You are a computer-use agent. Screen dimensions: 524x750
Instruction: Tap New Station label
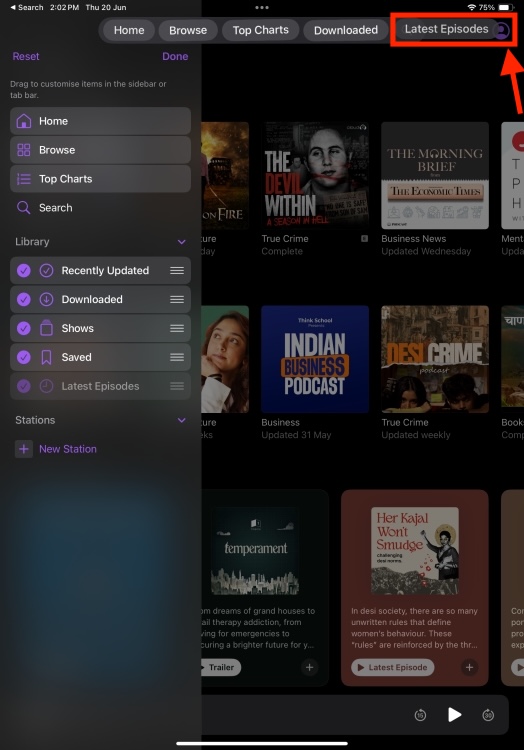[x=68, y=449]
